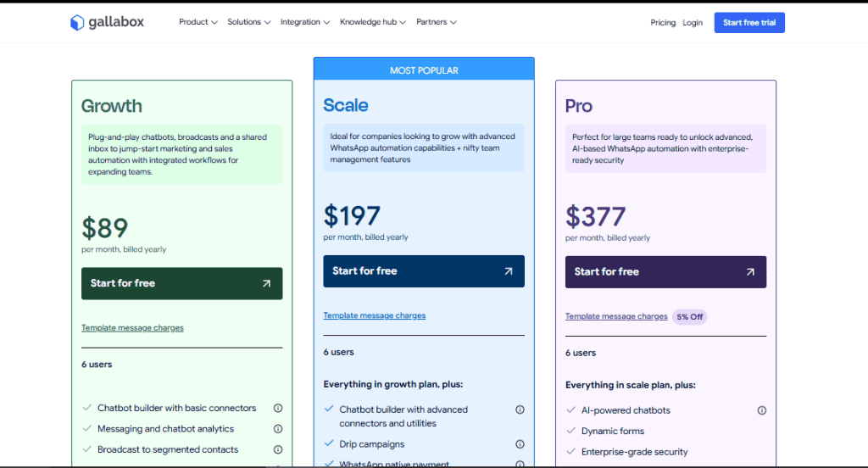Click info icon beside Broadcast to segmented contacts

pyautogui.click(x=278, y=449)
